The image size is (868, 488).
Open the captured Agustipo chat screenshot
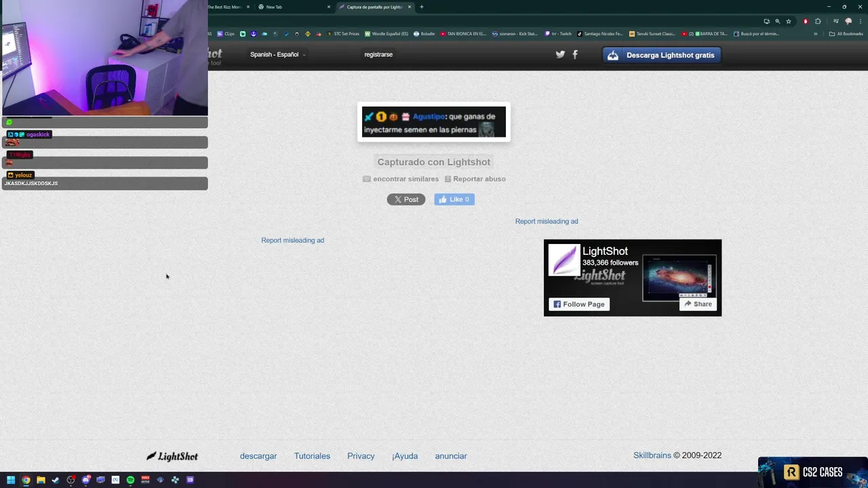pyautogui.click(x=434, y=122)
